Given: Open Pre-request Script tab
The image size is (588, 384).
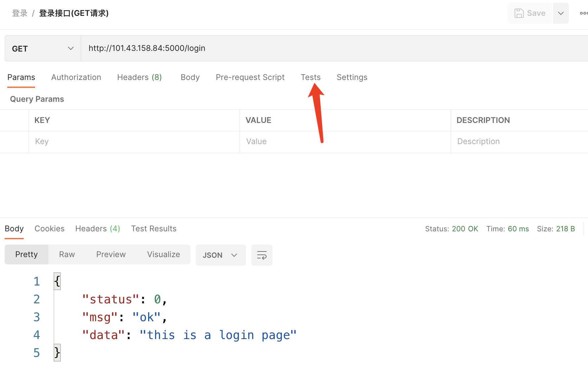Looking at the screenshot, I should (x=250, y=77).
